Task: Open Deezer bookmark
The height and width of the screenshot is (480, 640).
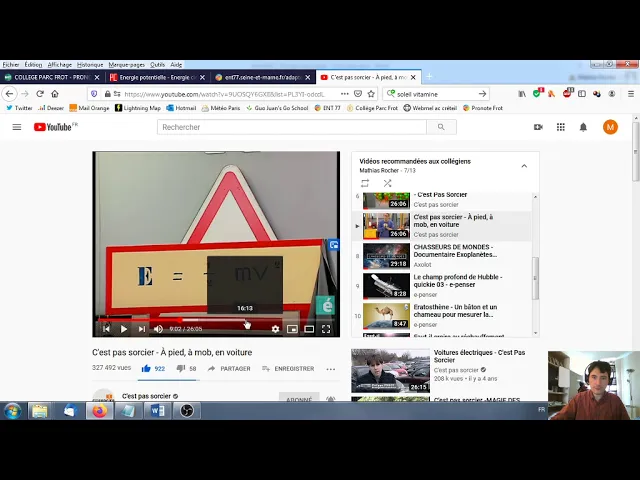Action: click(x=51, y=108)
